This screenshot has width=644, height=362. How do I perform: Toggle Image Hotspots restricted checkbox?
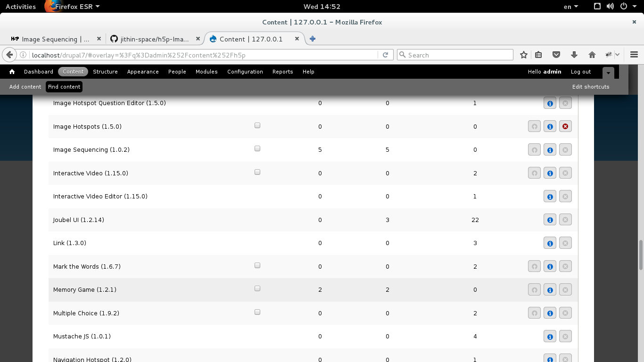point(257,125)
